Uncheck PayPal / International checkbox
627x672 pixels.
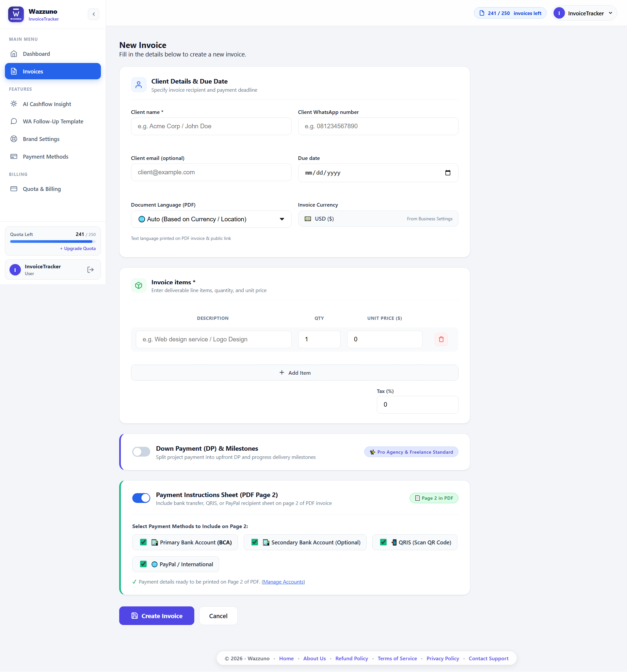[143, 564]
